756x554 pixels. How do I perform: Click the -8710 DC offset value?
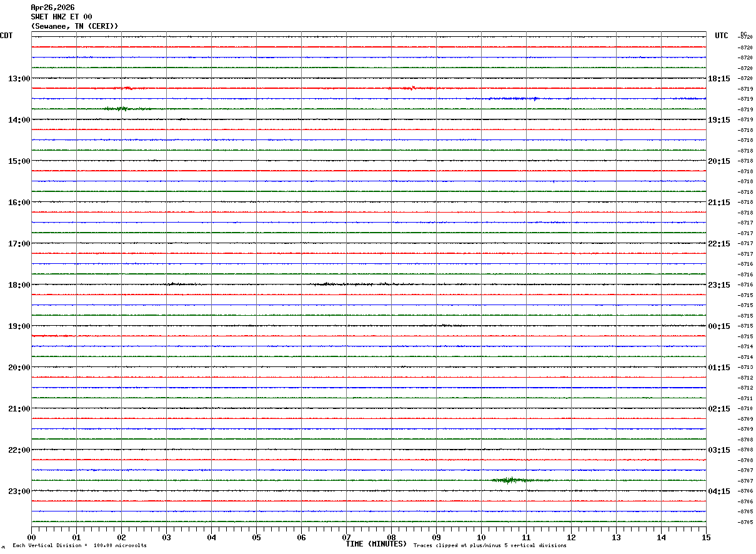click(745, 408)
